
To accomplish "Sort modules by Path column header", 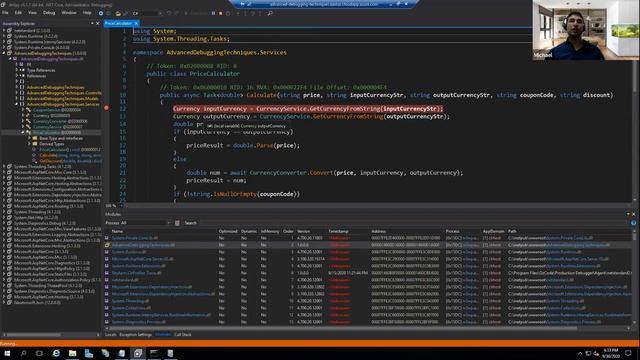I will (512, 231).
